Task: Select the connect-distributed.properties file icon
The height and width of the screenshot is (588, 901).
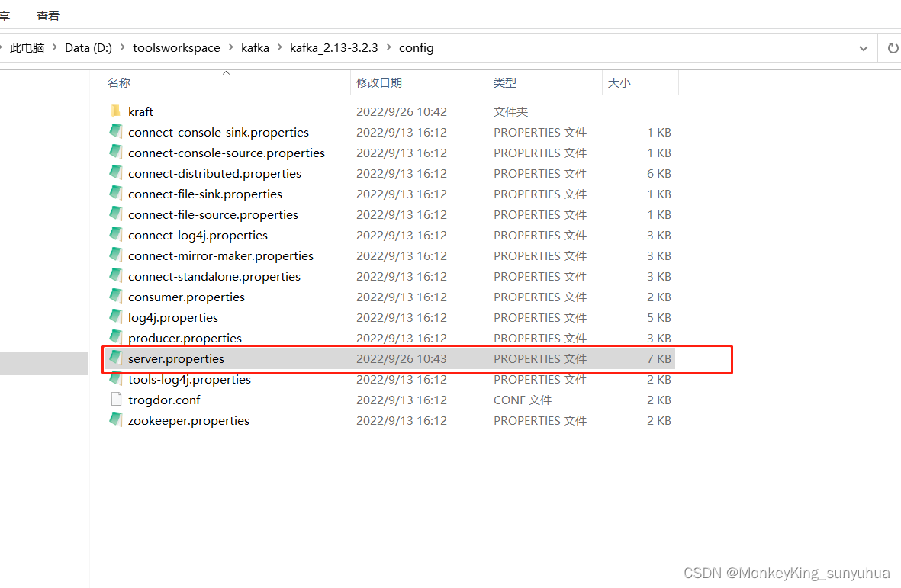Action: click(x=116, y=173)
